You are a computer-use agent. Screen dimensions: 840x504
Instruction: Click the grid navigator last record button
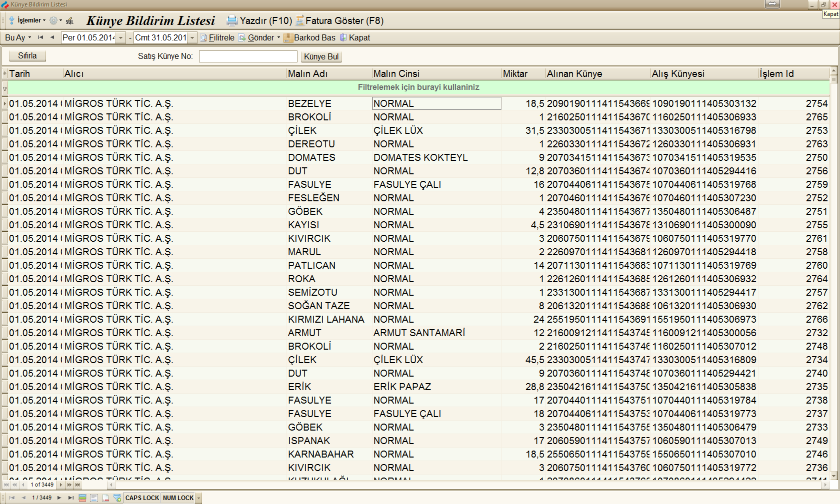coord(77,485)
